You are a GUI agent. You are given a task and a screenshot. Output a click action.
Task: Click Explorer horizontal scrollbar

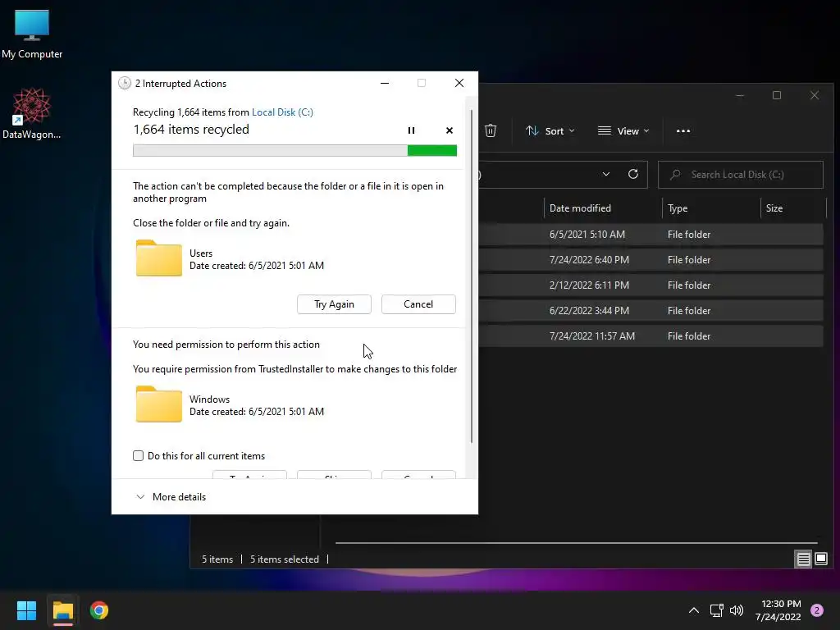tap(576, 543)
